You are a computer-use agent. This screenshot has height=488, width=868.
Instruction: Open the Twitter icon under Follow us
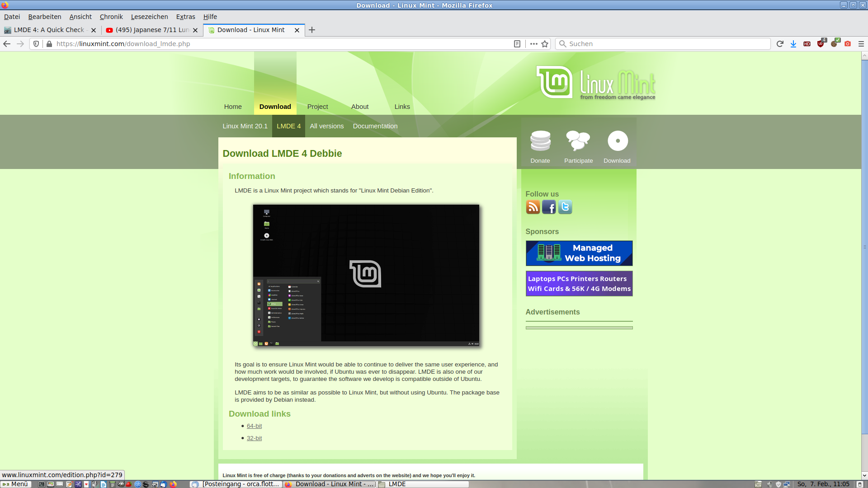pyautogui.click(x=565, y=207)
